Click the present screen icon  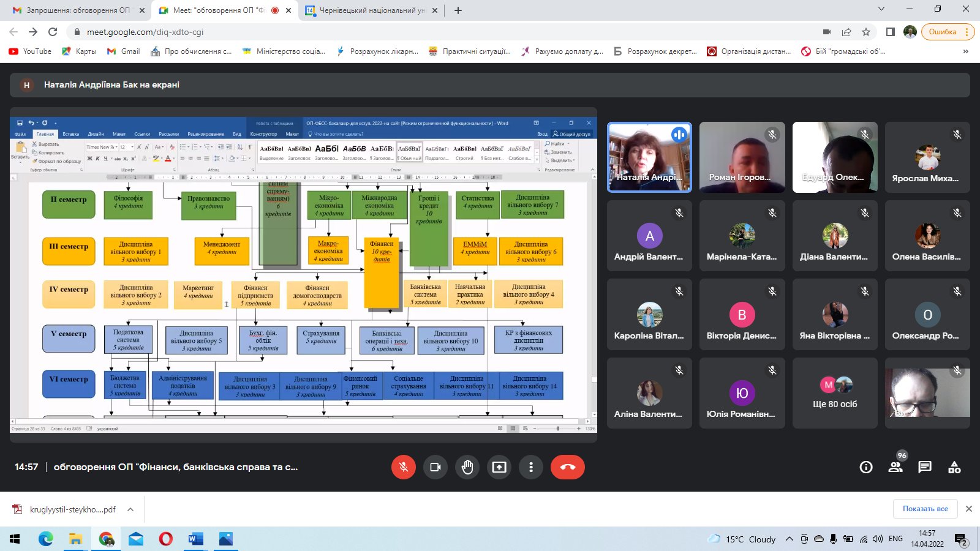tap(499, 467)
